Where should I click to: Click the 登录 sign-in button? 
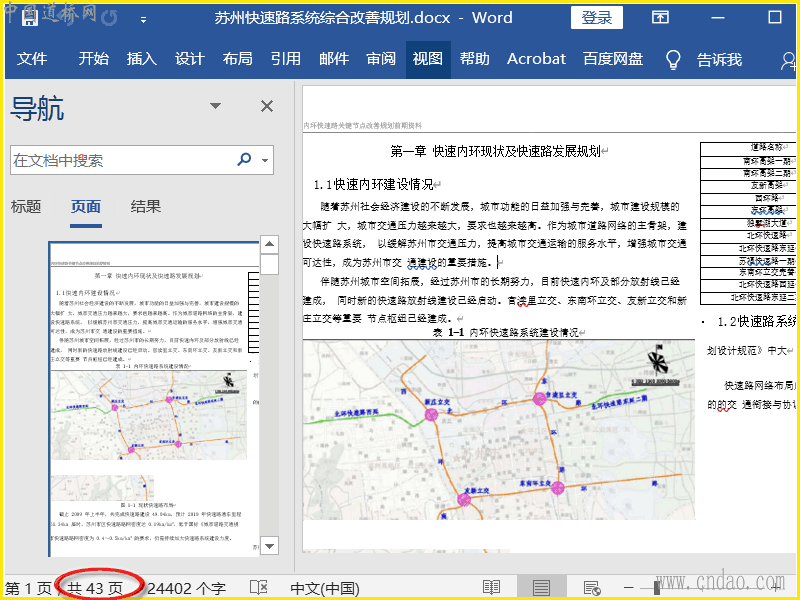click(x=596, y=18)
